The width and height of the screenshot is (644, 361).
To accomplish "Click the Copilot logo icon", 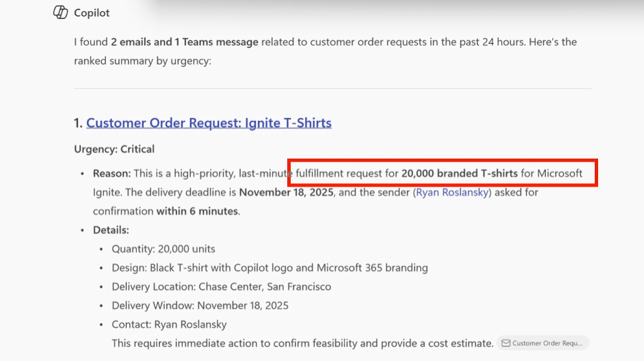I will [x=60, y=12].
